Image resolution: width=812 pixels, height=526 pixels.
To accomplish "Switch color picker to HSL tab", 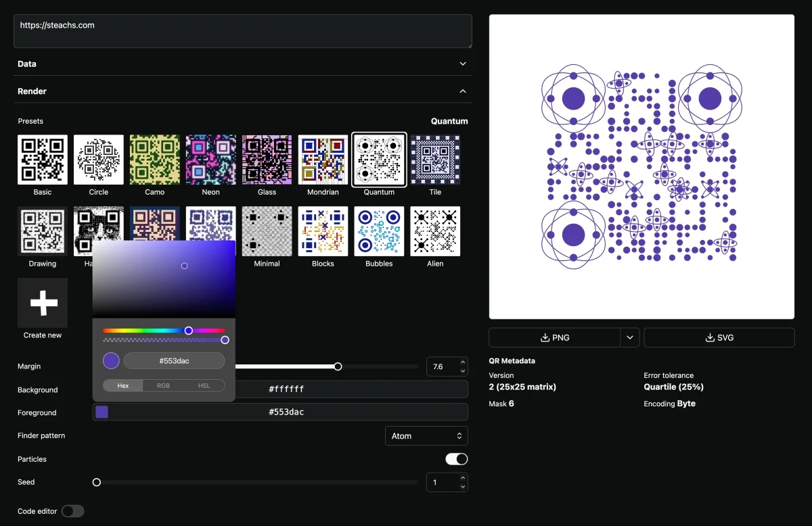I will [x=204, y=385].
